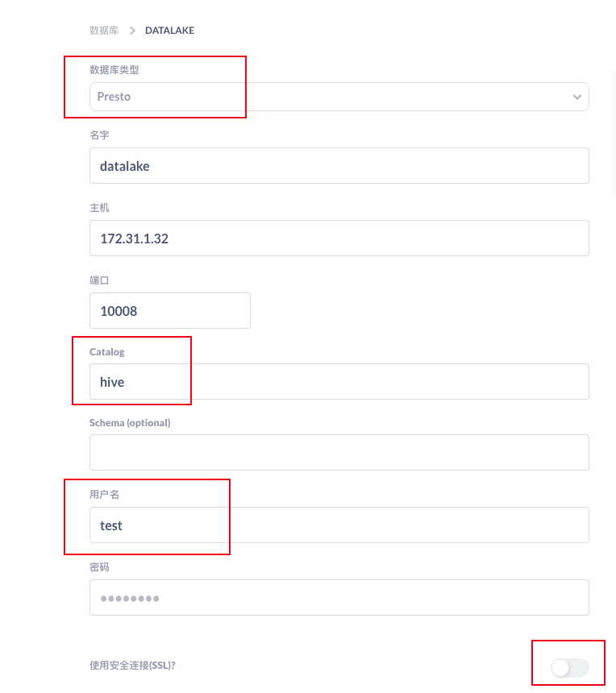
Task: Click the Catalog field label
Action: pyautogui.click(x=107, y=352)
